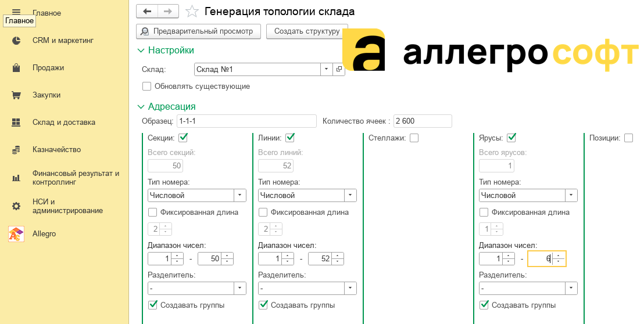This screenshot has height=324, width=644.
Task: Go forward with the right arrow button
Action: pos(168,12)
